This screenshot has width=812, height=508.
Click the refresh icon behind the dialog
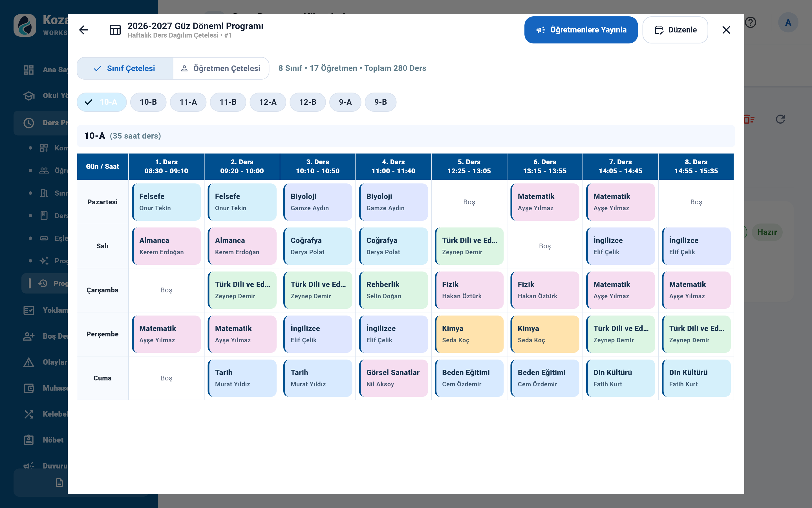pyautogui.click(x=780, y=119)
